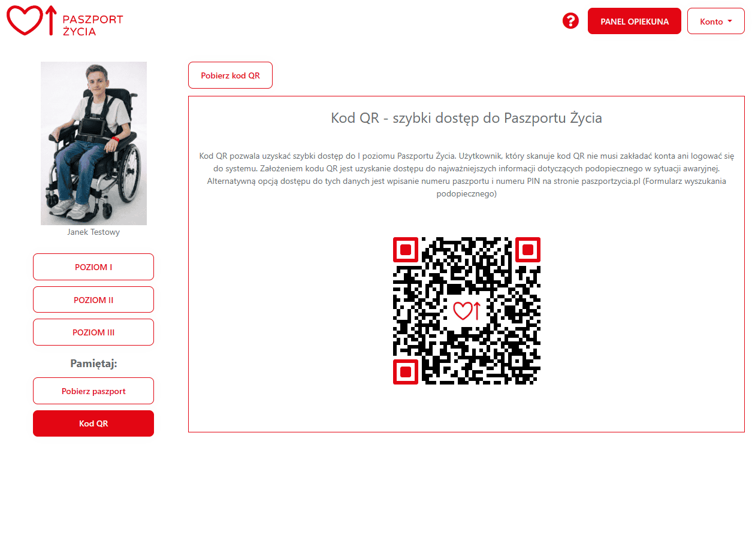Click the red upward arrow in the header logo
Viewport: 755px width, 560px height.
(51, 20)
